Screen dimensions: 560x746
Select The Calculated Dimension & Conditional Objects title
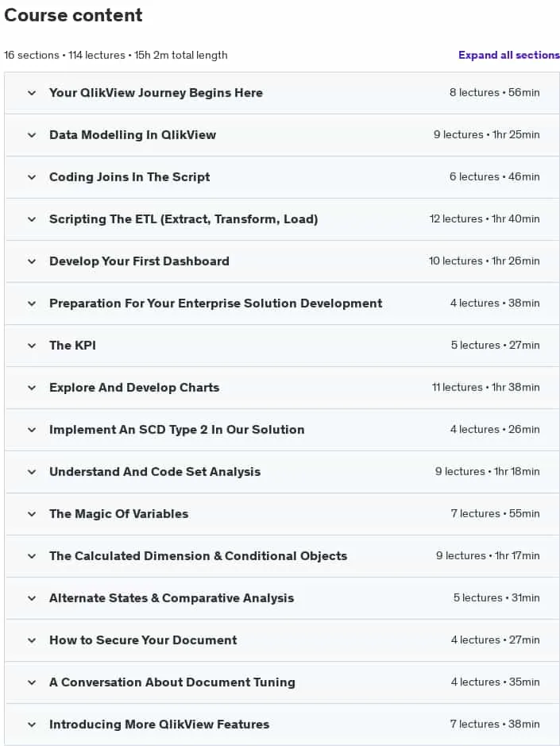pyautogui.click(x=198, y=556)
